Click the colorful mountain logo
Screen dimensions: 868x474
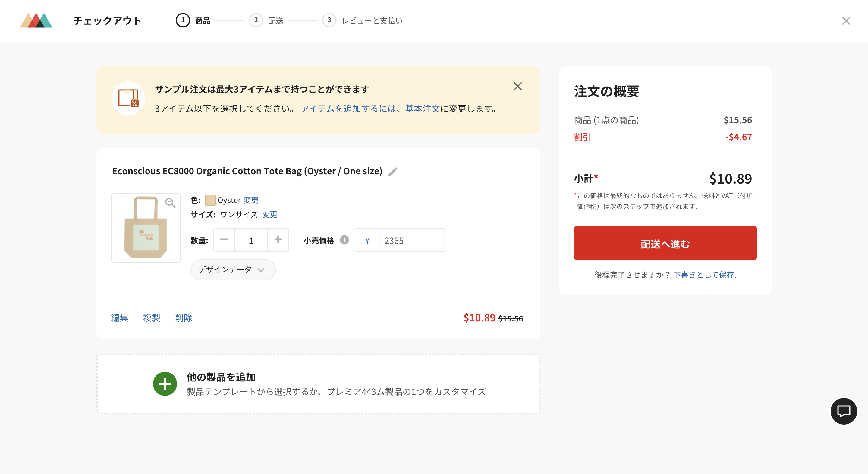pyautogui.click(x=36, y=21)
